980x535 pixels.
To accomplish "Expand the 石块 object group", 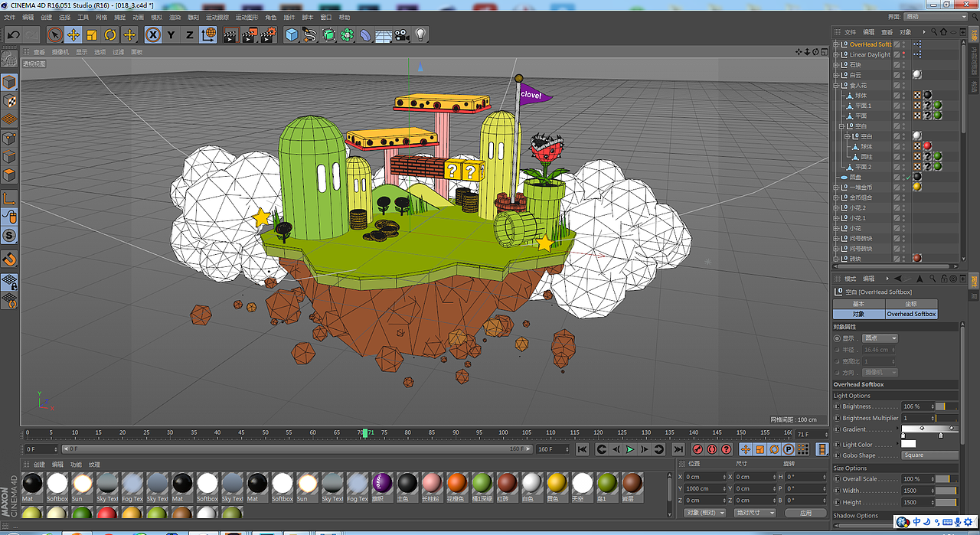I will 836,65.
